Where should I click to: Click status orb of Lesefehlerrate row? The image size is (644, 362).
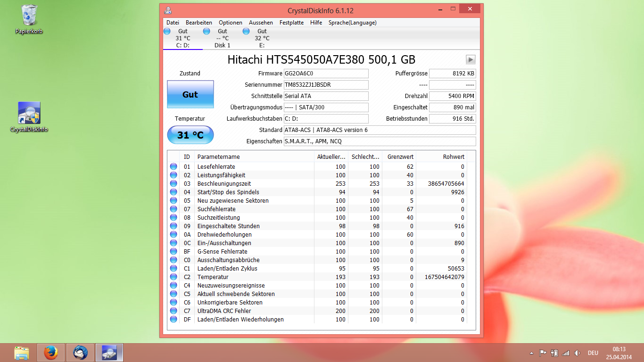coord(173,166)
